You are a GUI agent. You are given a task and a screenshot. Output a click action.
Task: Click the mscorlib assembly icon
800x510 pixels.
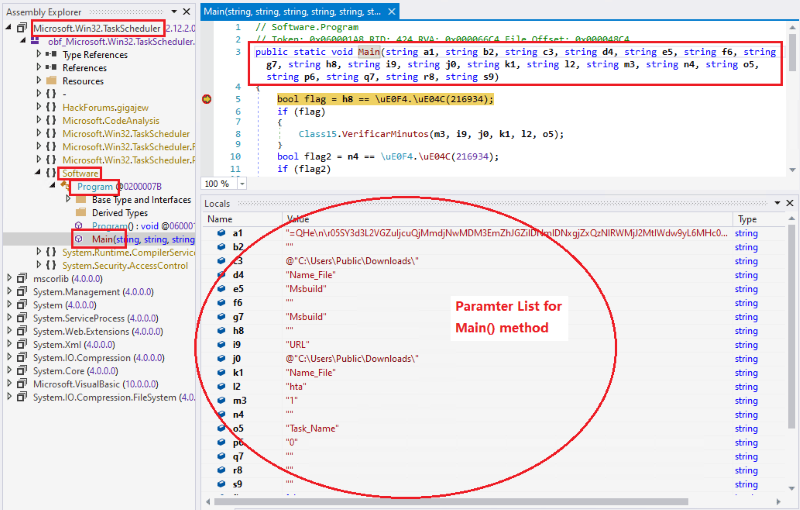tap(23, 279)
